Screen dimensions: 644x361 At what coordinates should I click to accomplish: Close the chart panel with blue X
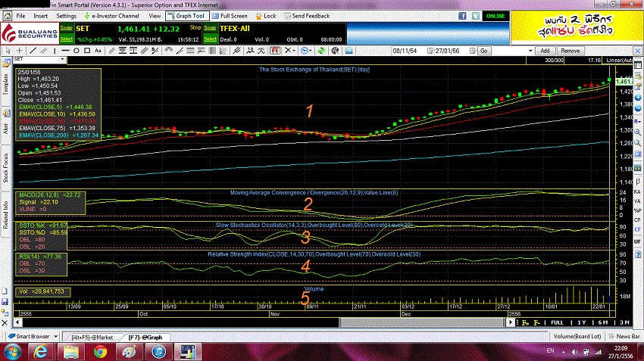click(x=638, y=51)
